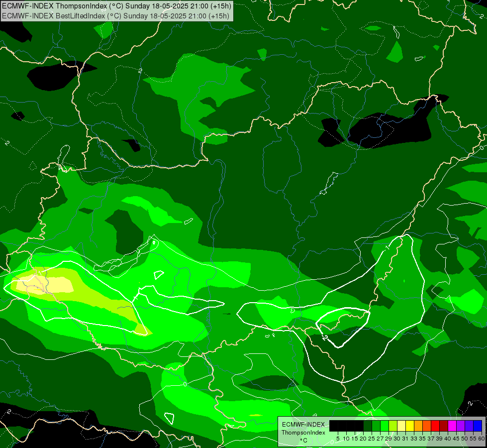
Task: Select the bright green 27–29 legend swatch
Action: (384, 426)
